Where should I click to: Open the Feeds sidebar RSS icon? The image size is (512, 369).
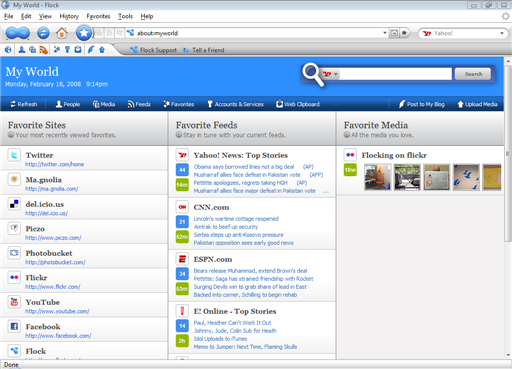pyautogui.click(x=43, y=50)
